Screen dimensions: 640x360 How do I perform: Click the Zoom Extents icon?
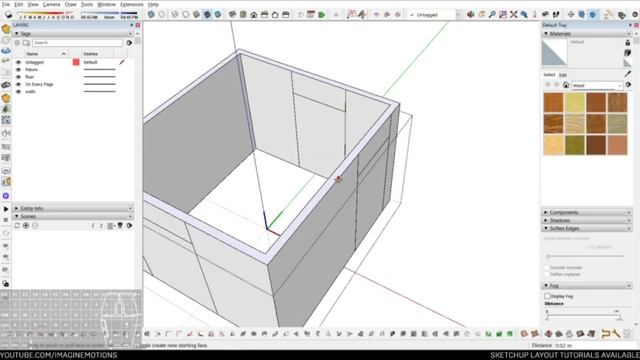point(513,15)
